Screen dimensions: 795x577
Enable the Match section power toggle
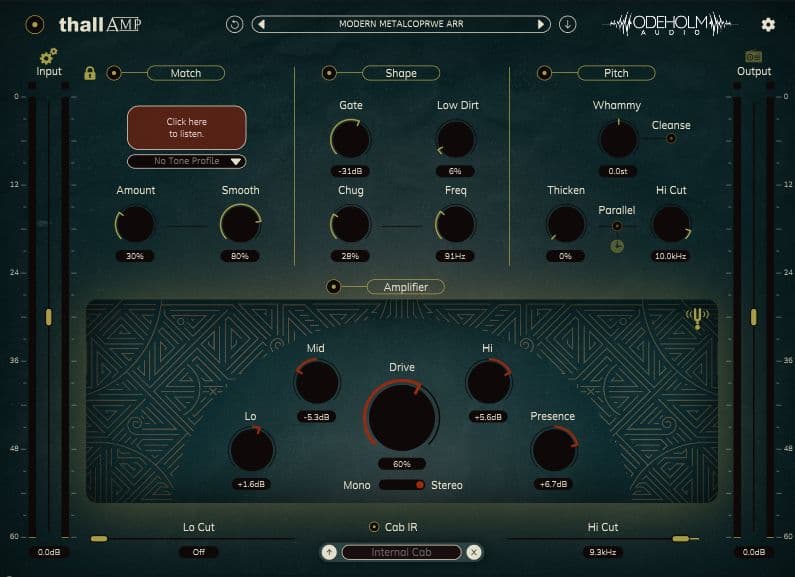coord(114,73)
